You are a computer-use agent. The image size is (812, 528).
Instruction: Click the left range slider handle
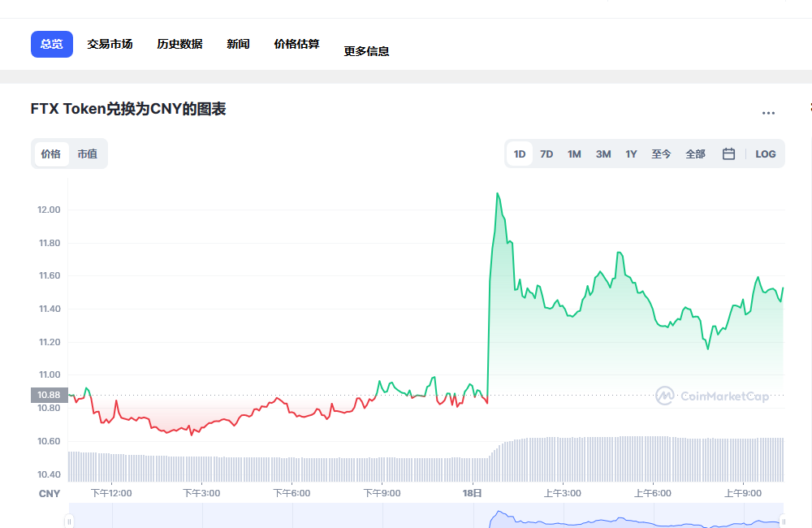coord(69,521)
